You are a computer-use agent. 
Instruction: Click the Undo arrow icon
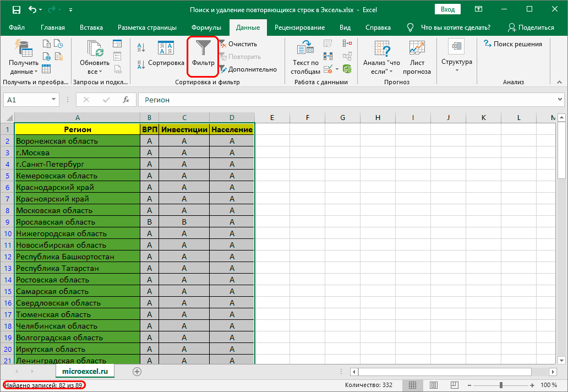(32, 9)
